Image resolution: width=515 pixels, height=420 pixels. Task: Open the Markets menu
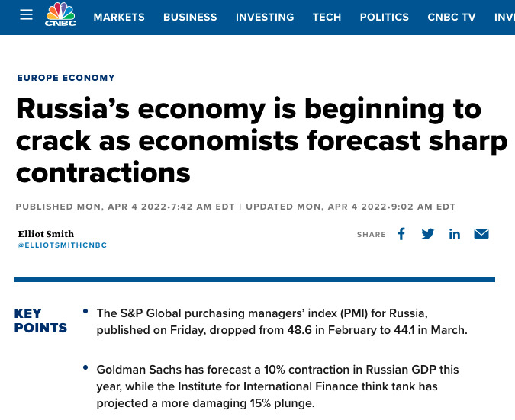[119, 17]
